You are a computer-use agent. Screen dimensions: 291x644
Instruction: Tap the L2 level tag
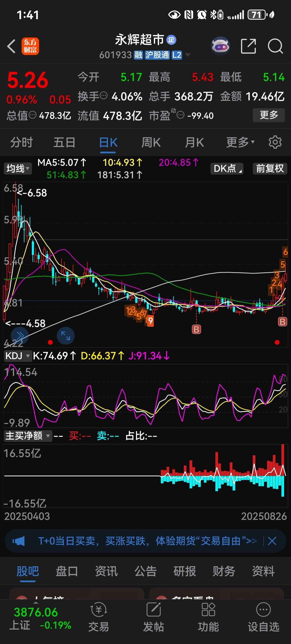coord(177,55)
